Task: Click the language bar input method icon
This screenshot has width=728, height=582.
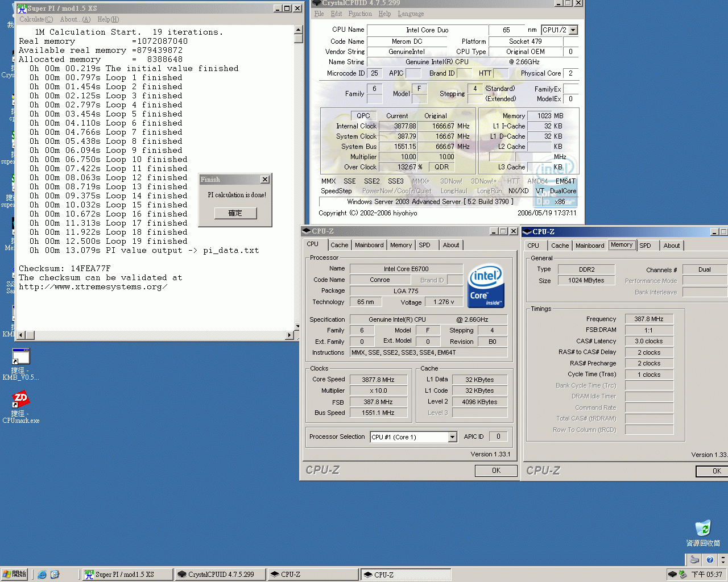Action: click(x=694, y=560)
